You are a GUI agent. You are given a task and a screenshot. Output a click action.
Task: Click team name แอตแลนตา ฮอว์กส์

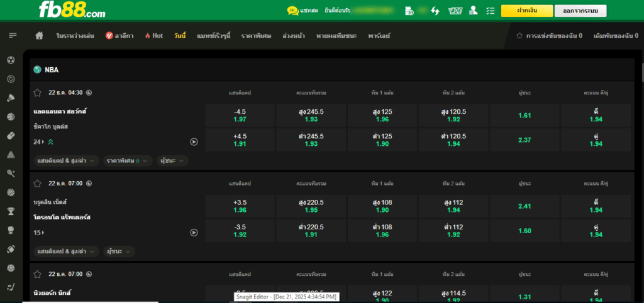point(60,111)
